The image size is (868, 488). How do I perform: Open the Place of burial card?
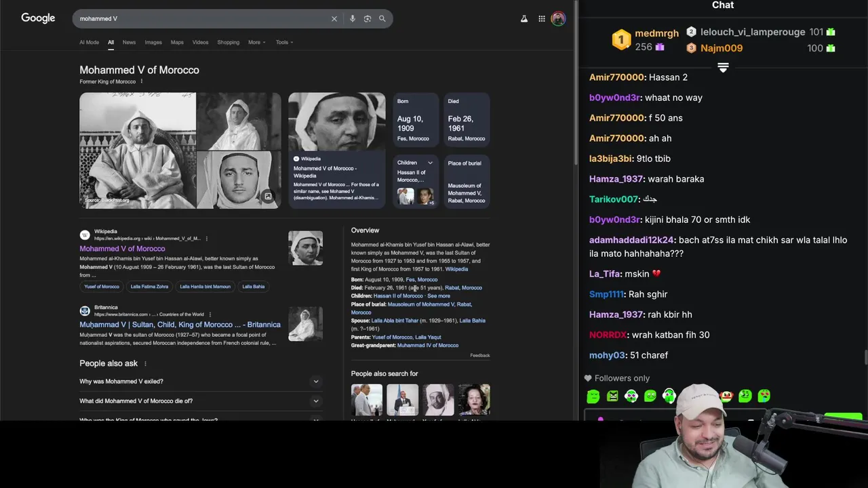point(467,182)
